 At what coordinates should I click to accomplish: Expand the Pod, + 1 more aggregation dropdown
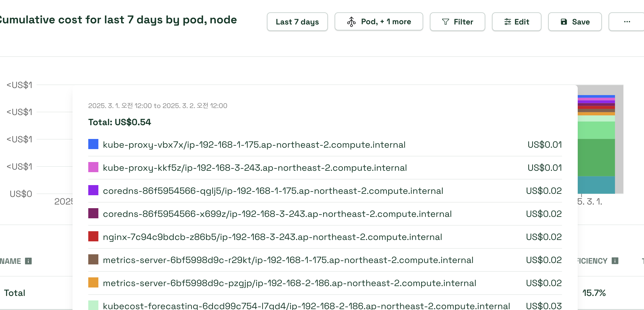[386, 22]
